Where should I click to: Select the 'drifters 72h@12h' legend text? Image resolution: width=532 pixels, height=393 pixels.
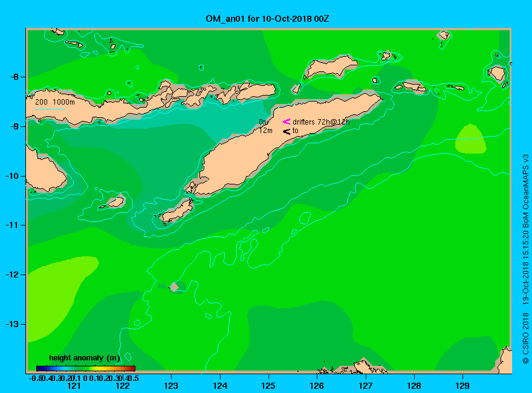(321, 122)
